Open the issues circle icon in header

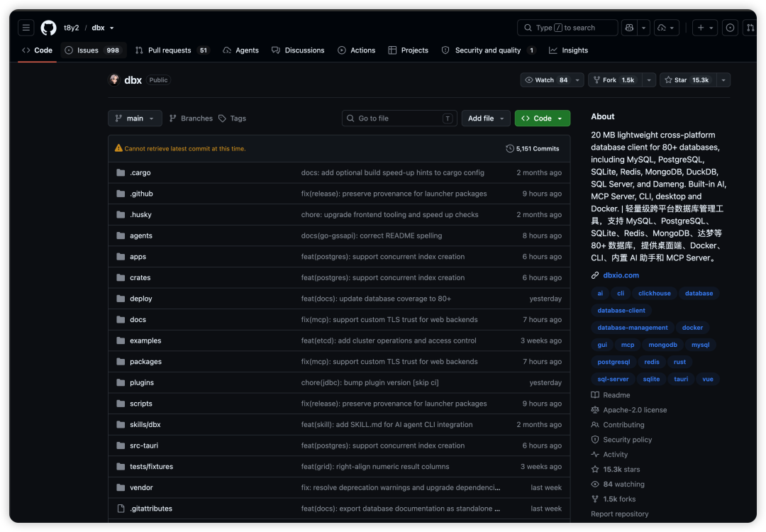(730, 28)
